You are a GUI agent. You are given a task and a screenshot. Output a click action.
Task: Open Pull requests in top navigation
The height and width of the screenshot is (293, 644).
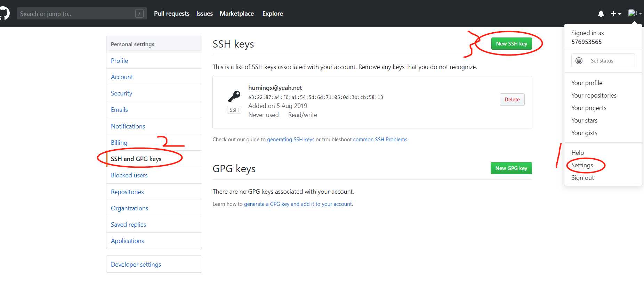click(172, 14)
